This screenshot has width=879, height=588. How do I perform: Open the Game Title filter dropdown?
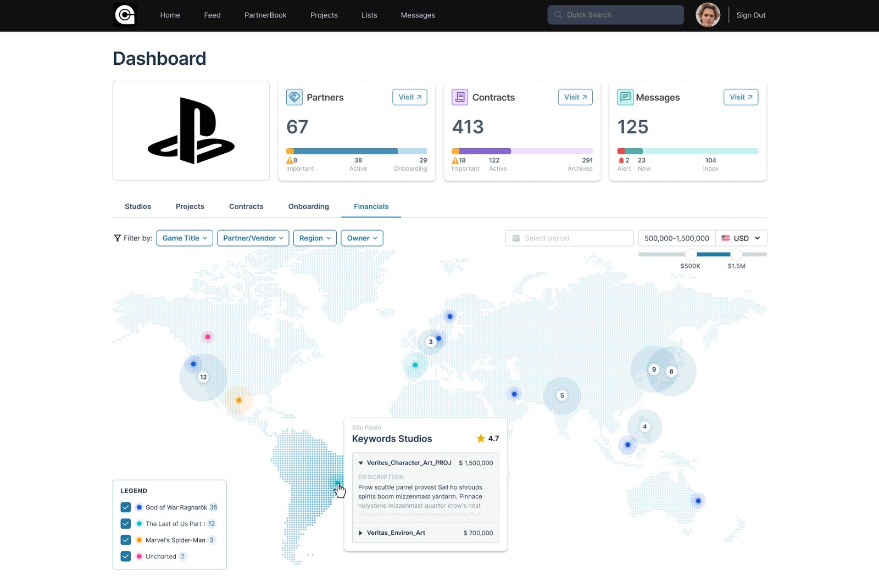[x=185, y=238]
